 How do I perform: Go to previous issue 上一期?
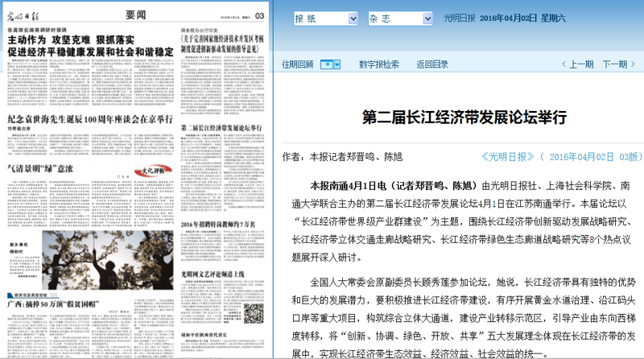click(x=575, y=64)
